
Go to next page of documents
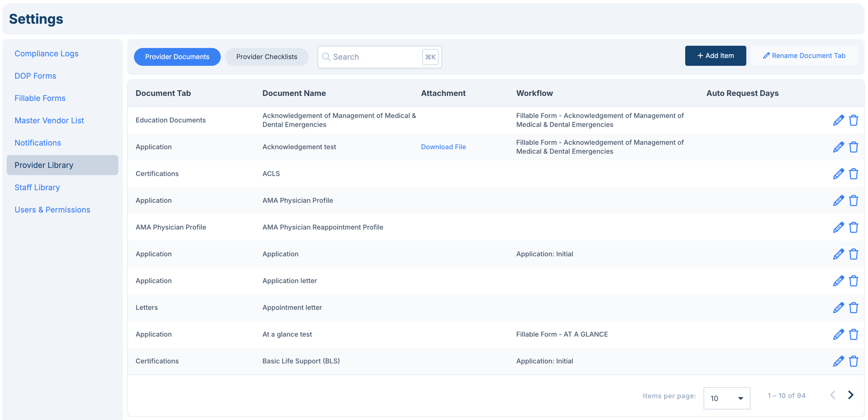pos(851,395)
